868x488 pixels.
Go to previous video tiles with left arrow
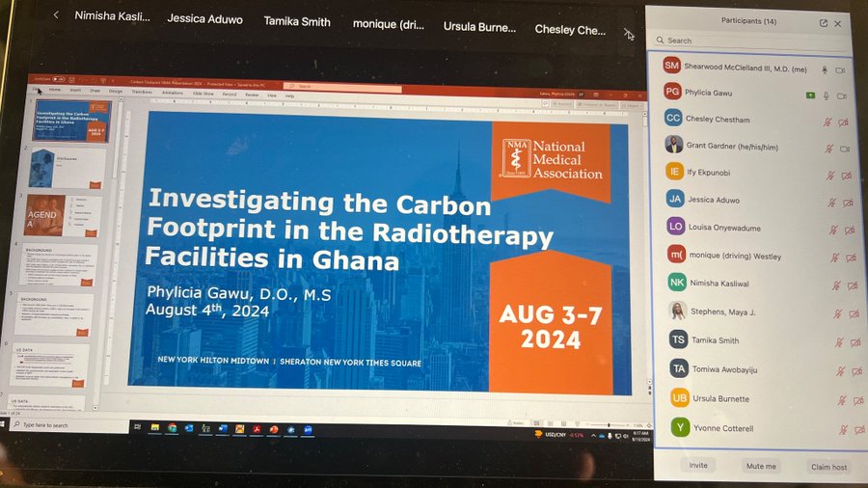[x=56, y=14]
